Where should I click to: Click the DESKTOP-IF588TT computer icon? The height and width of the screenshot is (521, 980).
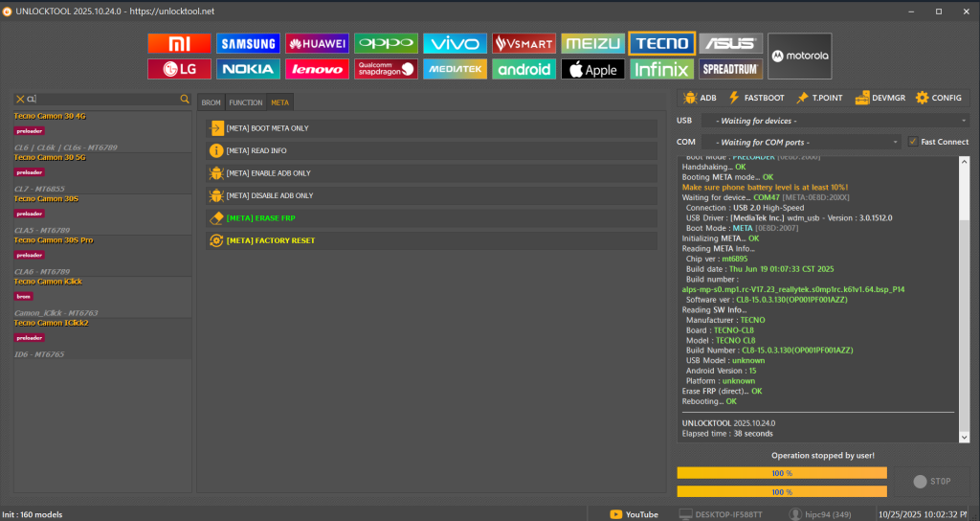click(x=685, y=514)
